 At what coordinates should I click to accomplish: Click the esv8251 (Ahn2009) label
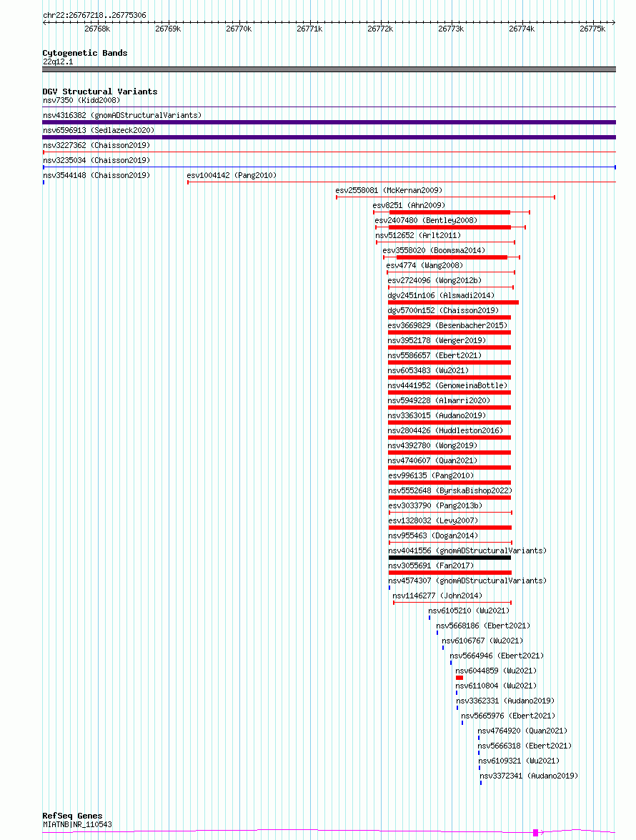409,205
